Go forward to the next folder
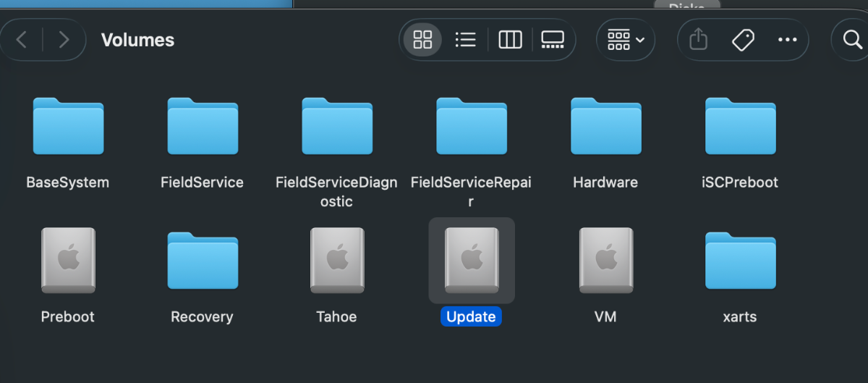 pos(64,40)
